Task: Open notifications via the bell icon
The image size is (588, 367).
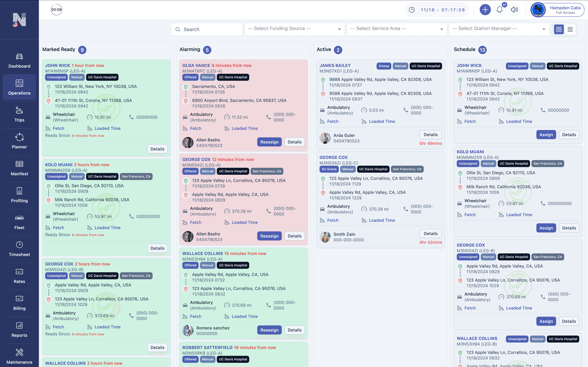Action: pyautogui.click(x=500, y=10)
